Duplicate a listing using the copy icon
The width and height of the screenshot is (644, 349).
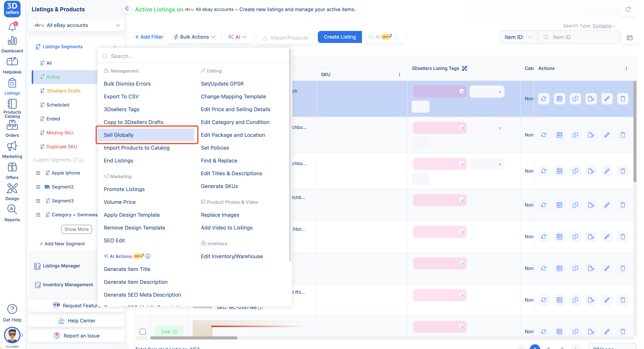(575, 98)
